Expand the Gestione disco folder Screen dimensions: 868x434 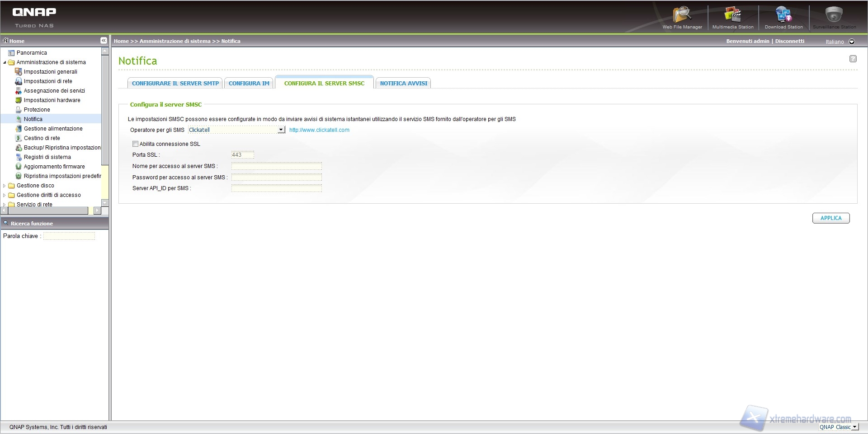click(x=5, y=186)
